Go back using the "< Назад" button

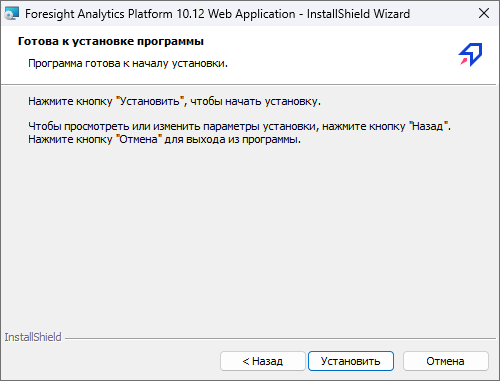coord(263,361)
